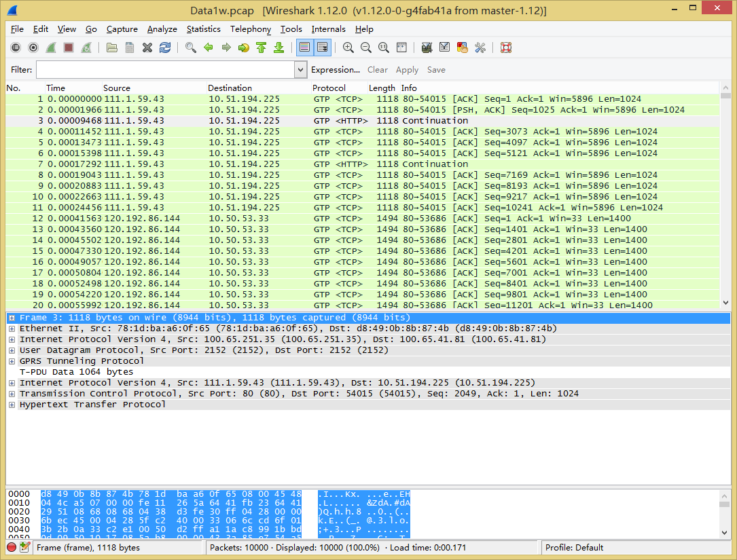Open capture file properties icon in status bar
This screenshot has width=737, height=560.
pos(25,547)
